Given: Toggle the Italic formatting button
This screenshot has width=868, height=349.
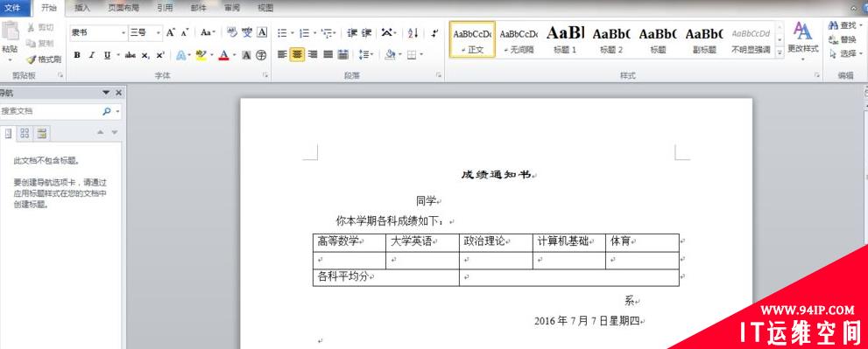Looking at the screenshot, I should 92,55.
